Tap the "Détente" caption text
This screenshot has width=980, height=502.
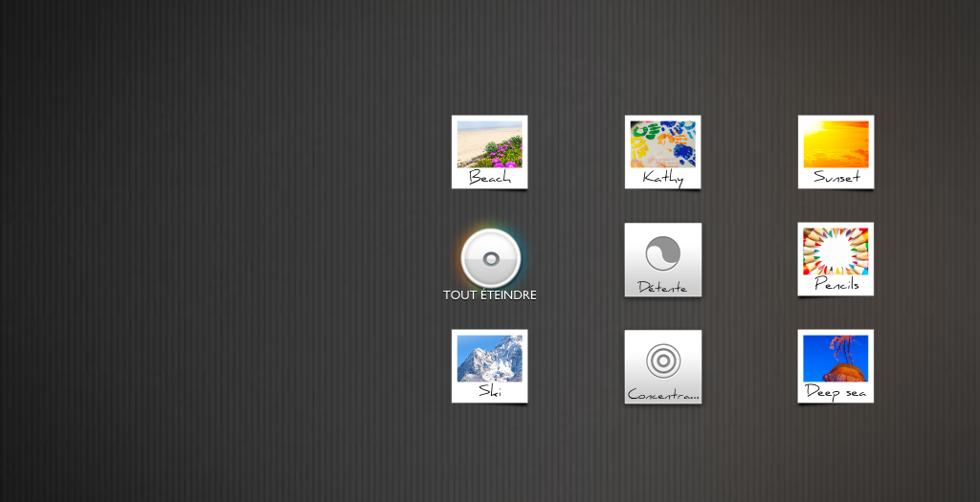(662, 287)
